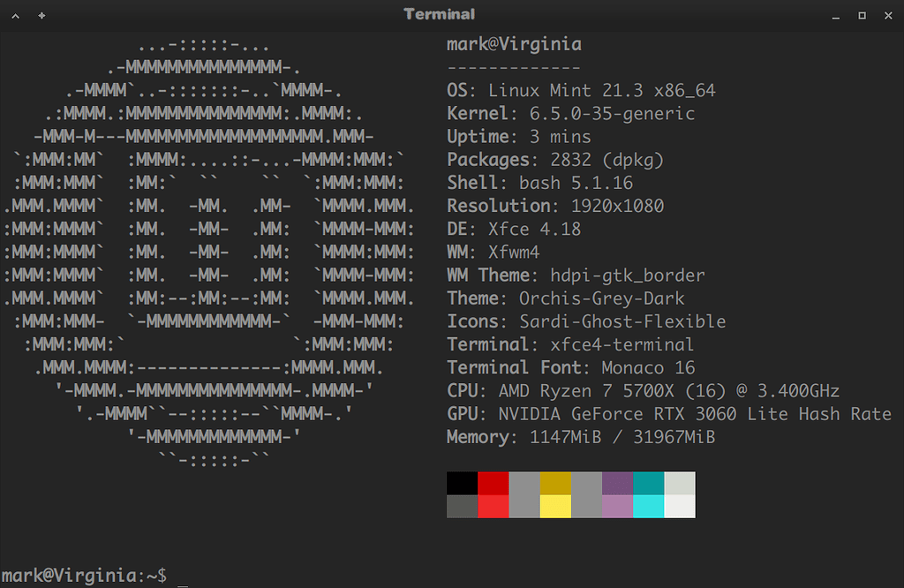This screenshot has width=904, height=588.
Task: Select the dark red swatch in the top row
Action: [x=493, y=483]
